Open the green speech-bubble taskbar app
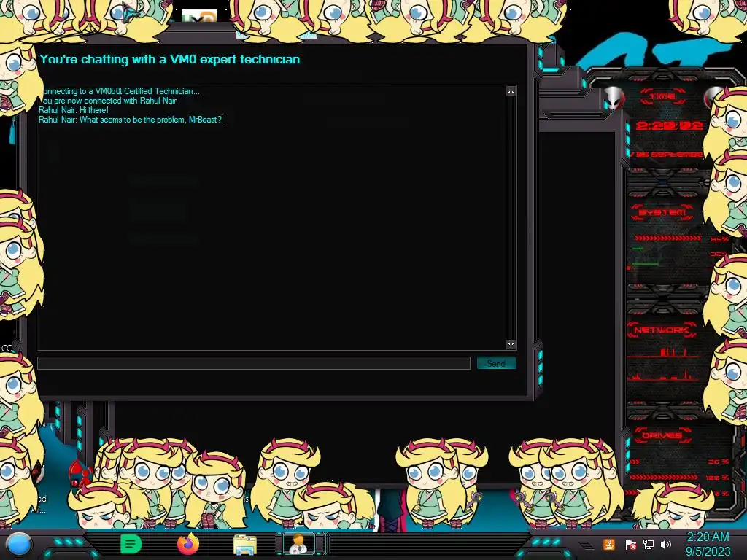This screenshot has width=747, height=560. click(131, 544)
